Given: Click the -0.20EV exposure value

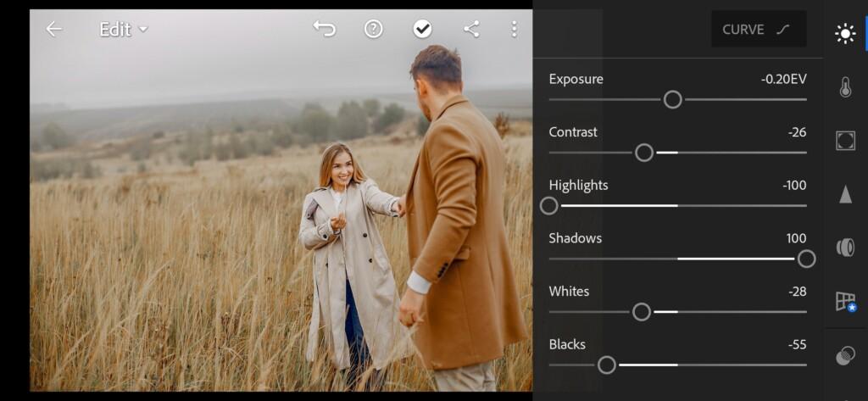Looking at the screenshot, I should 783,79.
